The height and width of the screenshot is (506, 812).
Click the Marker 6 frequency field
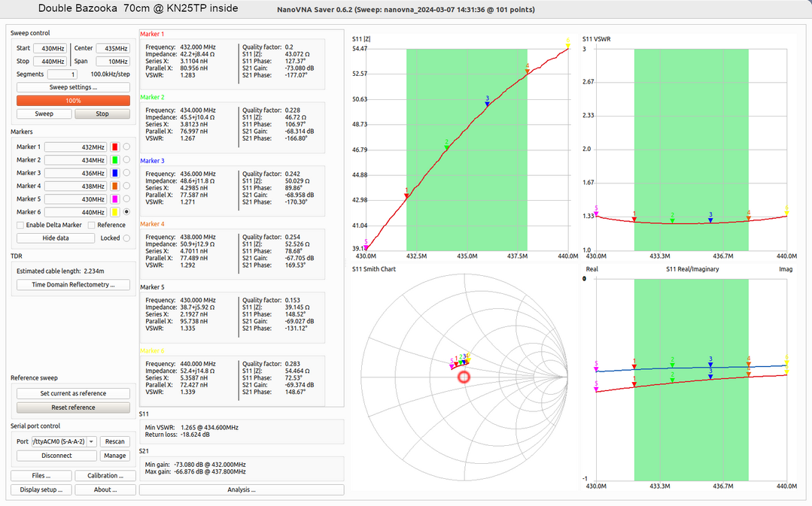pos(75,212)
